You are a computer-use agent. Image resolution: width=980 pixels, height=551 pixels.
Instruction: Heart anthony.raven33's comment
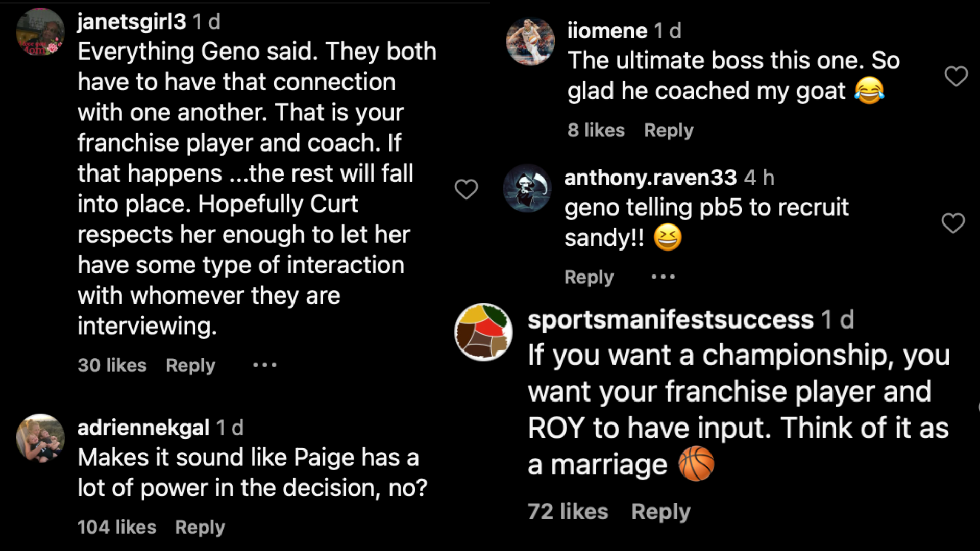coord(952,223)
